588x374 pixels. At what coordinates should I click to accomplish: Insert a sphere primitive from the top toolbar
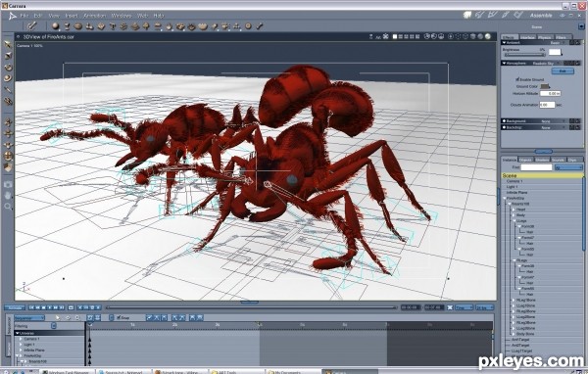56,26
